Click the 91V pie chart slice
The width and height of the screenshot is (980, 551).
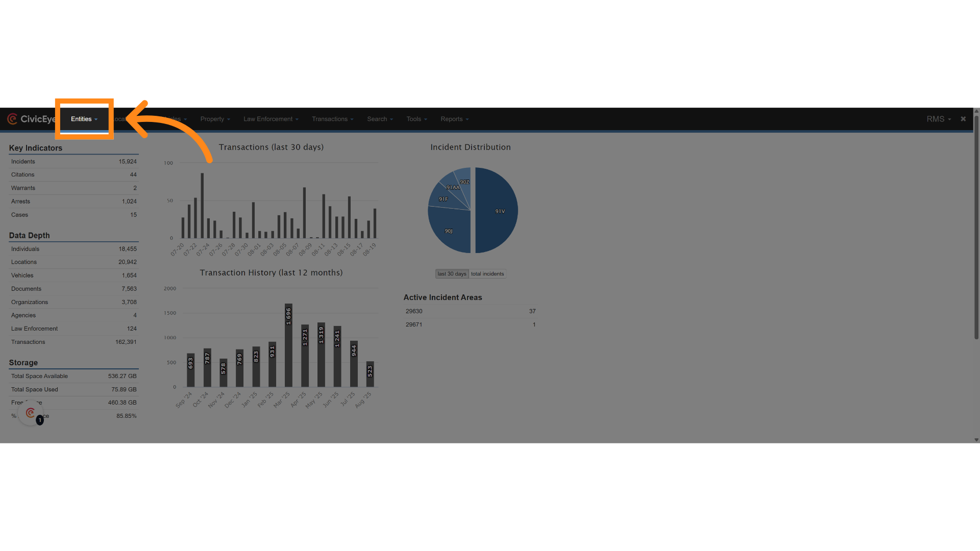(x=498, y=211)
